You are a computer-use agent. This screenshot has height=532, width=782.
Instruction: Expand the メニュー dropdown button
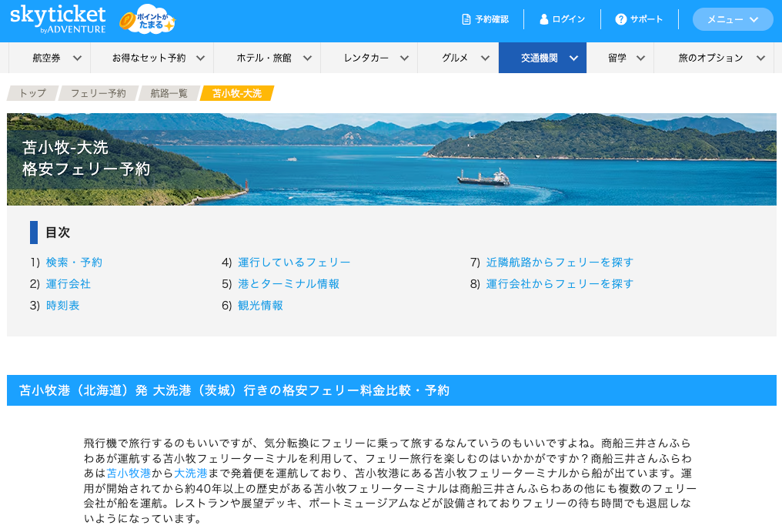pos(732,19)
